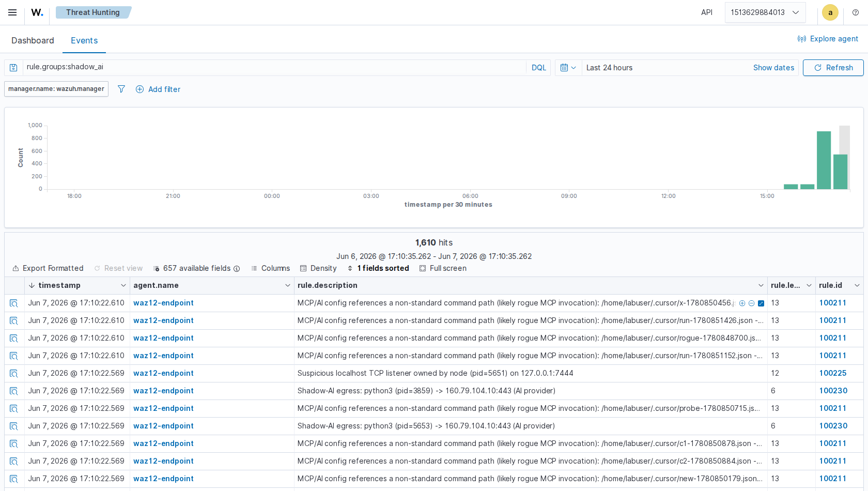The image size is (868, 491).
Task: Inspect document for run-1780851152 event row
Action: pos(14,356)
